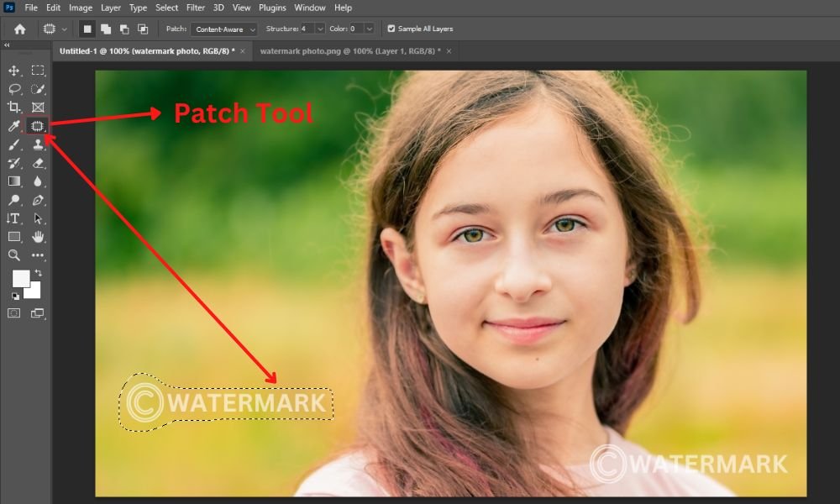The image size is (840, 504).
Task: Select the Hand tool
Action: pos(38,237)
